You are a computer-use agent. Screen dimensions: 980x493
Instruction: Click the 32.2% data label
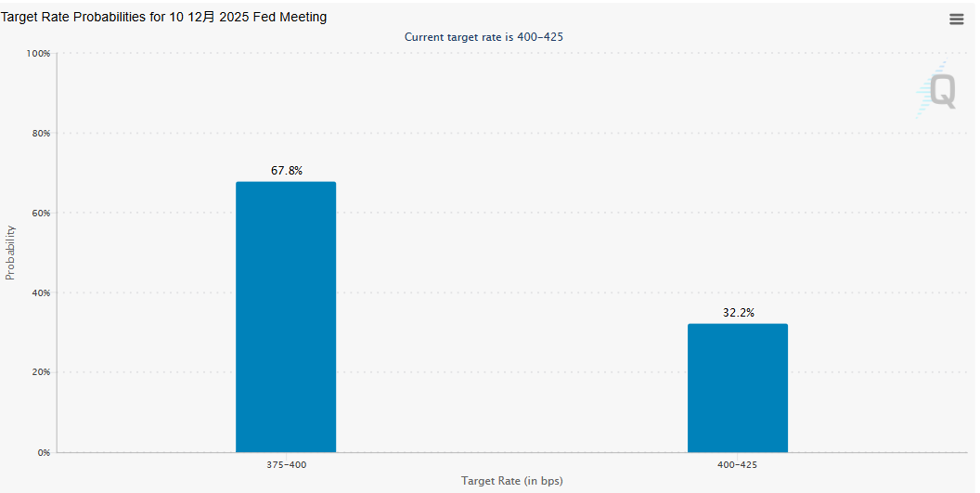738,313
